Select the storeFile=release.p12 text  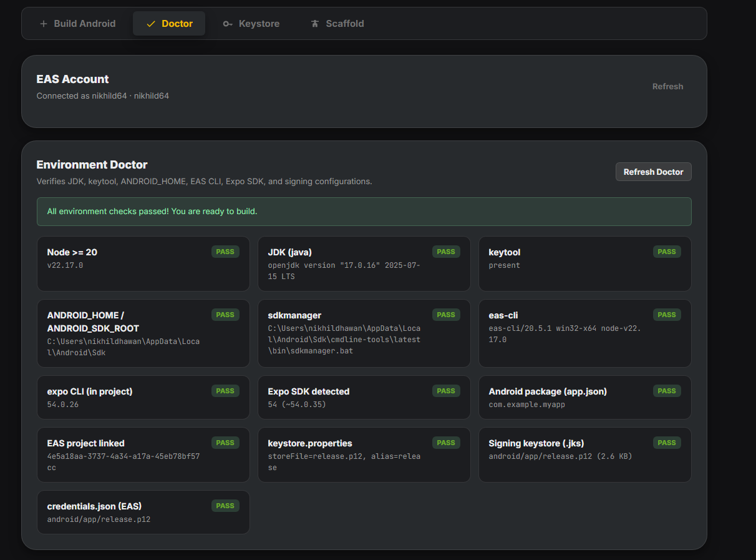(x=344, y=462)
